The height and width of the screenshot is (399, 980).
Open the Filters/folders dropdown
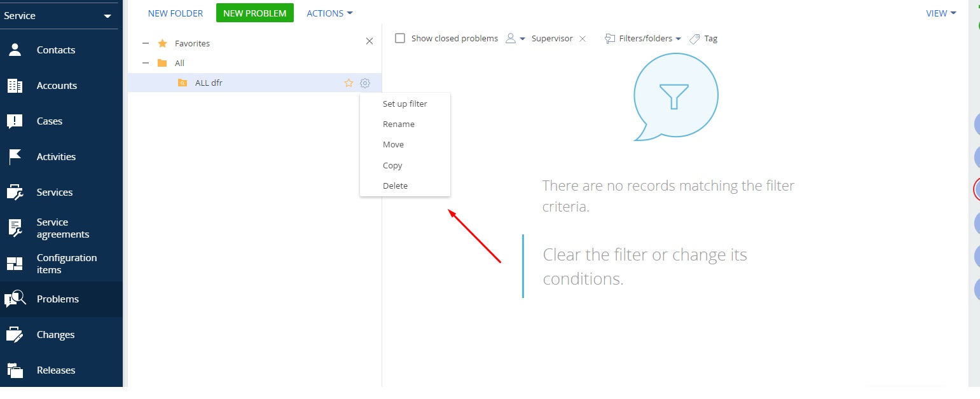pos(643,39)
